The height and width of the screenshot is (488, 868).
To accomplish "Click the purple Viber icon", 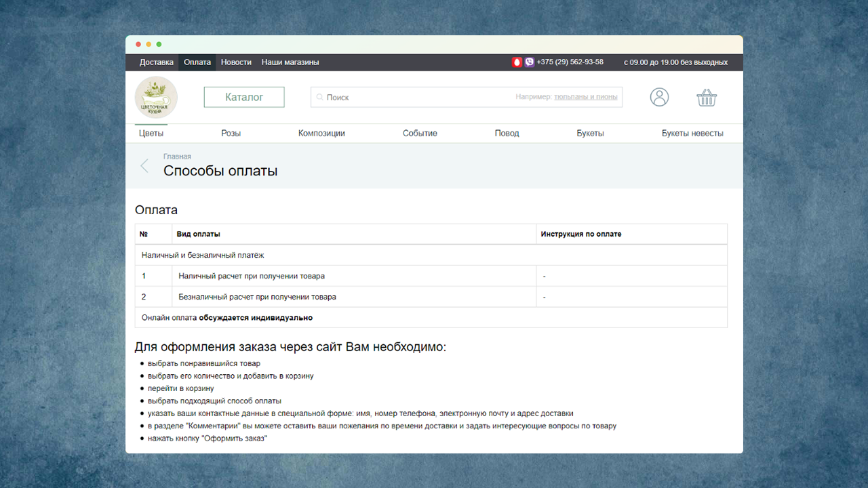I will (x=529, y=62).
